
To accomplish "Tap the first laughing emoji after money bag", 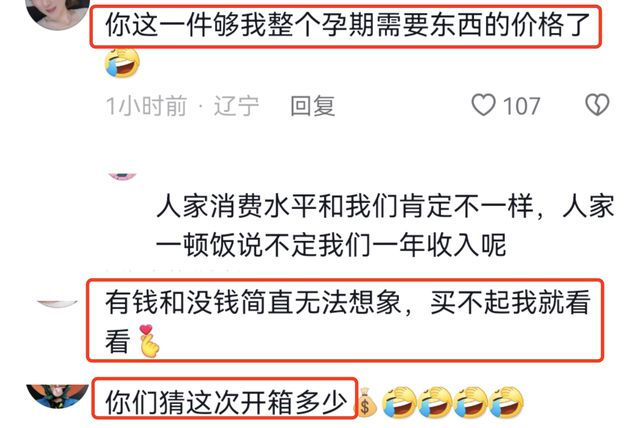I will [x=399, y=403].
